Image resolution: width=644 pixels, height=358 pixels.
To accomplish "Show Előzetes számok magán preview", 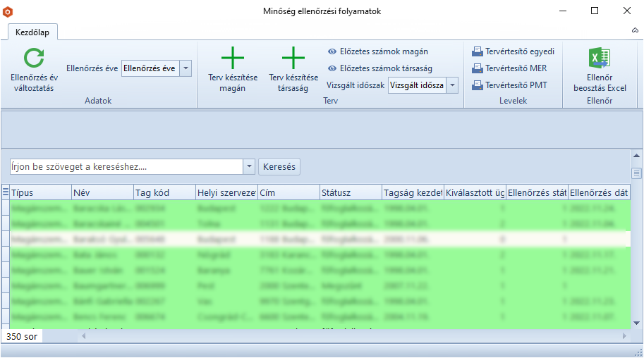I will click(x=333, y=51).
